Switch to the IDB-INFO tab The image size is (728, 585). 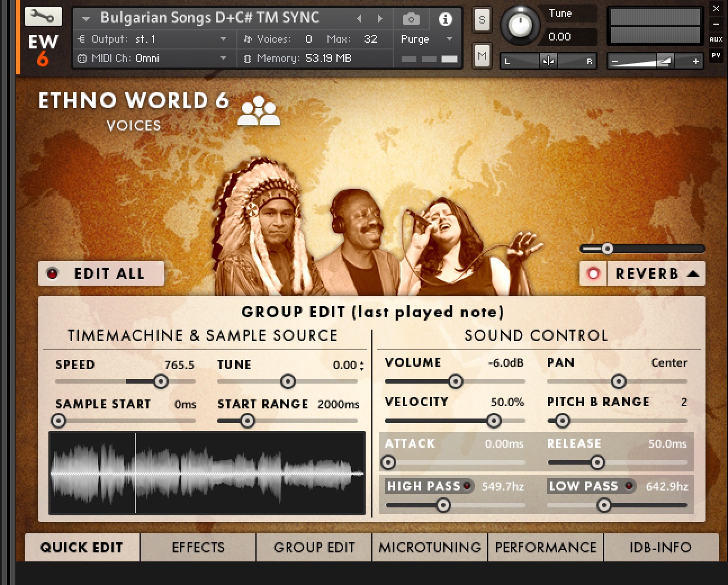click(x=661, y=547)
